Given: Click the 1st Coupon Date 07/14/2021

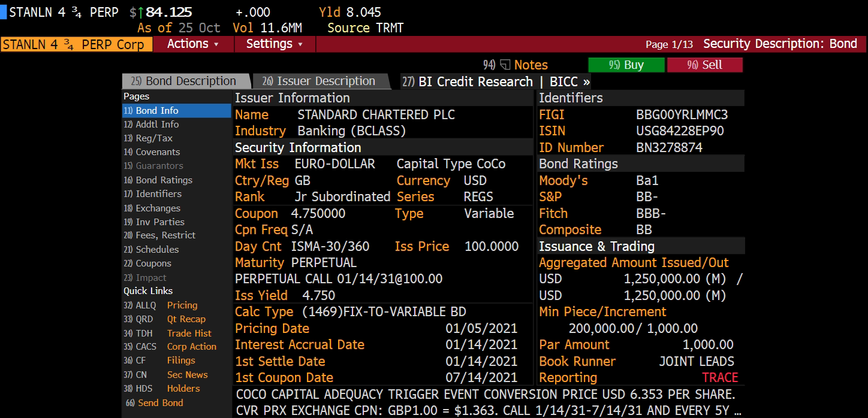Looking at the screenshot, I should 481,377.
